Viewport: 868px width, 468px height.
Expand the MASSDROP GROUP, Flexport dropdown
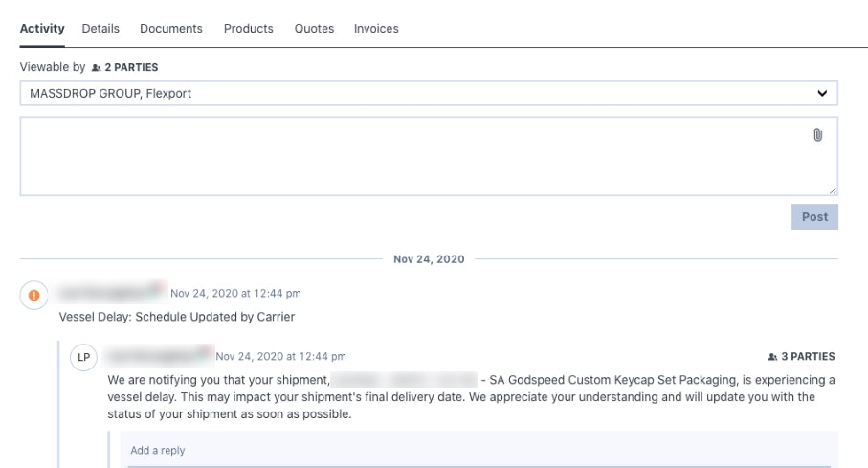(x=429, y=94)
